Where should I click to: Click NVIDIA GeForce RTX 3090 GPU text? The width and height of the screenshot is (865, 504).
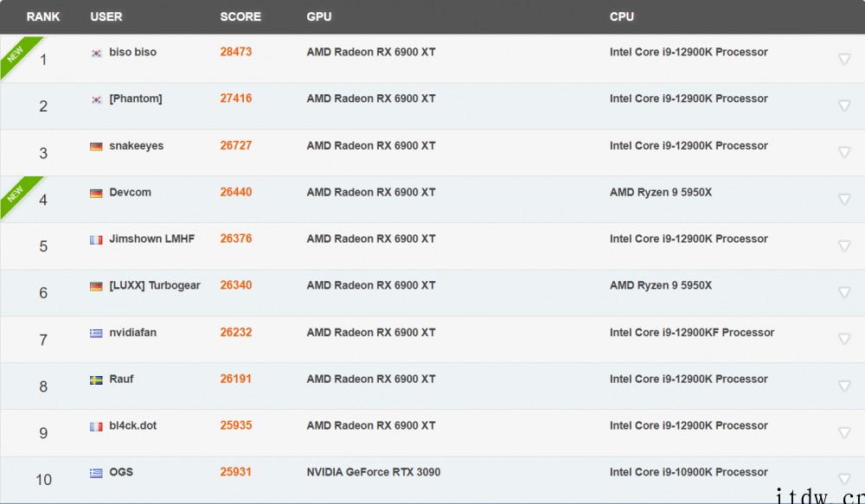[374, 472]
